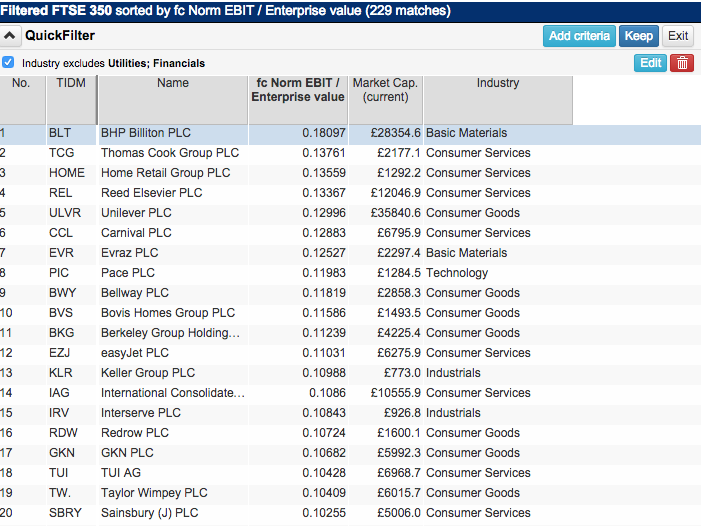Click the Technology industry cell
The width and height of the screenshot is (701, 526).
coord(457,273)
